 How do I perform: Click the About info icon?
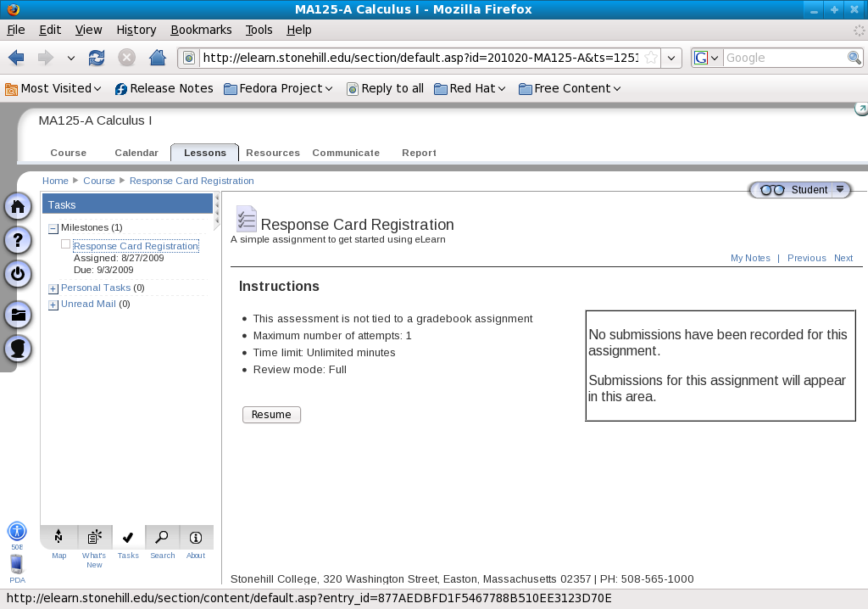coord(196,537)
